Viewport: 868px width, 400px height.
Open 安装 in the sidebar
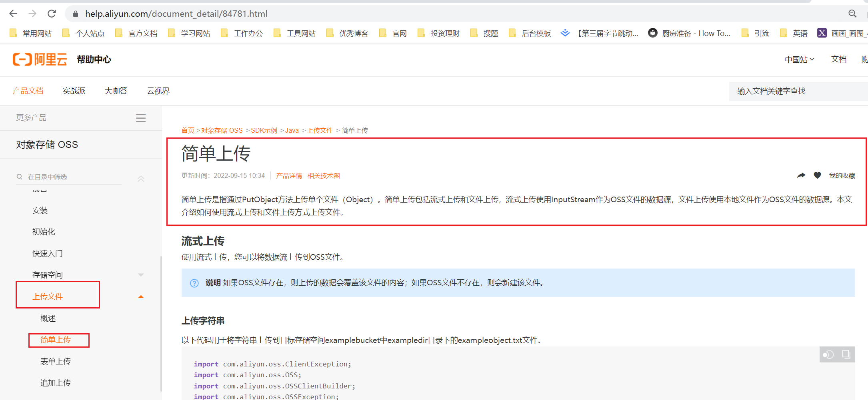pyautogui.click(x=40, y=211)
